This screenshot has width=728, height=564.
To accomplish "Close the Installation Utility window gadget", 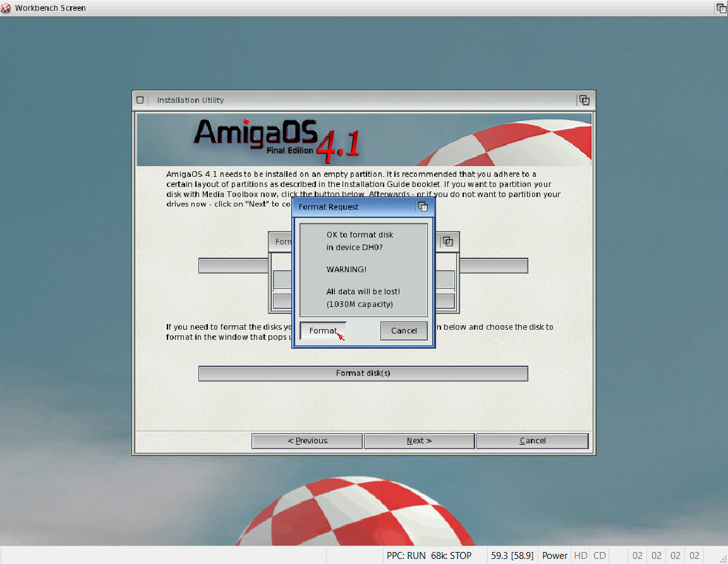I will coord(140,100).
